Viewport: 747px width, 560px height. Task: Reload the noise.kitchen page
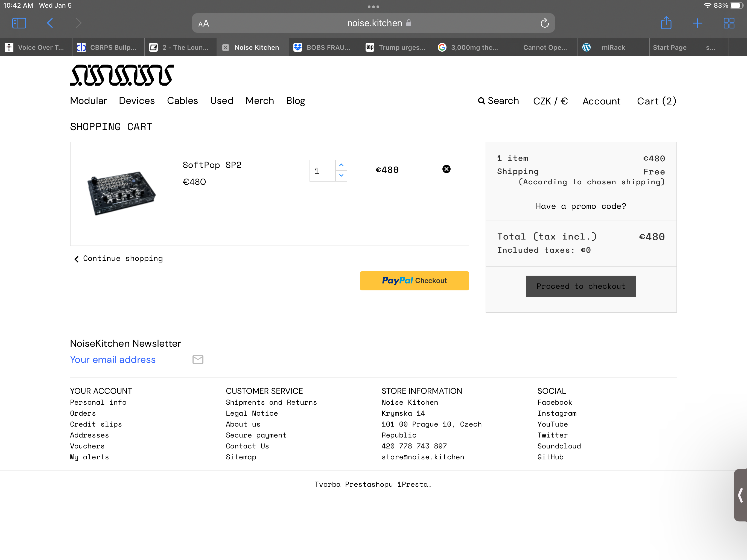[544, 23]
